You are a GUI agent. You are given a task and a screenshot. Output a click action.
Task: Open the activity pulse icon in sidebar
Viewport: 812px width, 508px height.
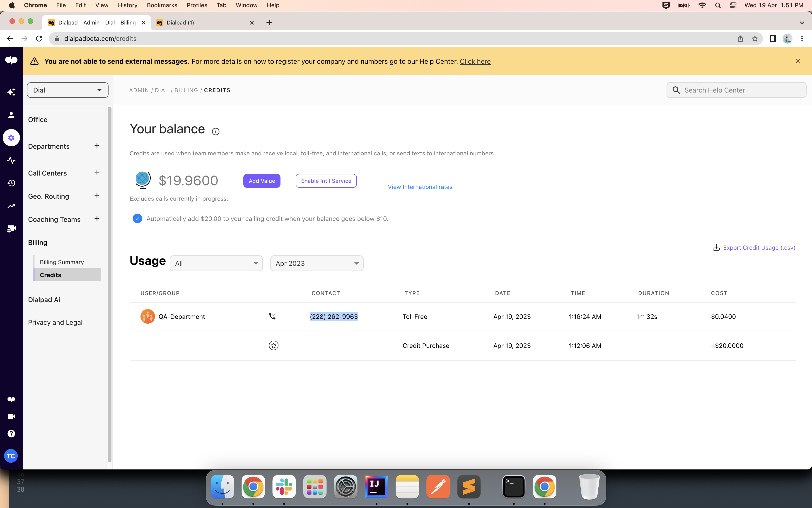pos(11,160)
